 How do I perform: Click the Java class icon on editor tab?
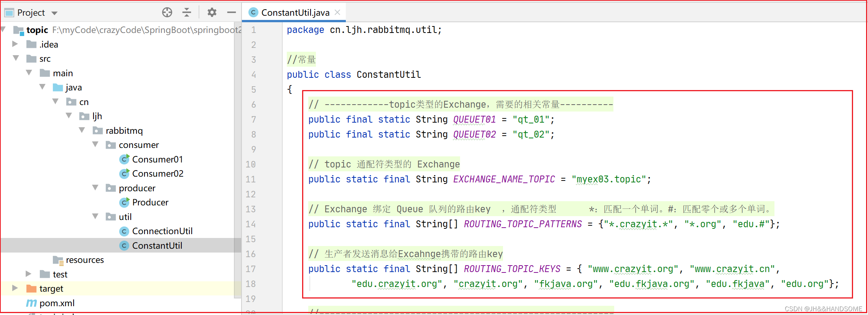[253, 12]
